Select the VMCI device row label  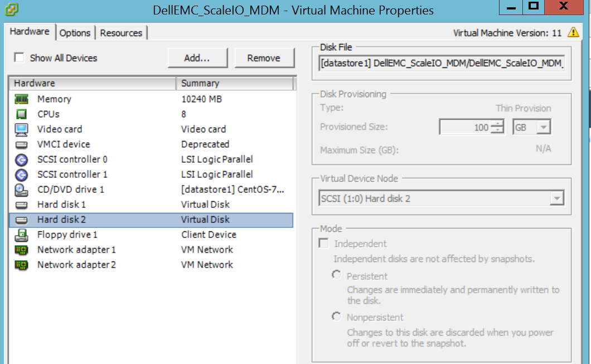[x=64, y=144]
